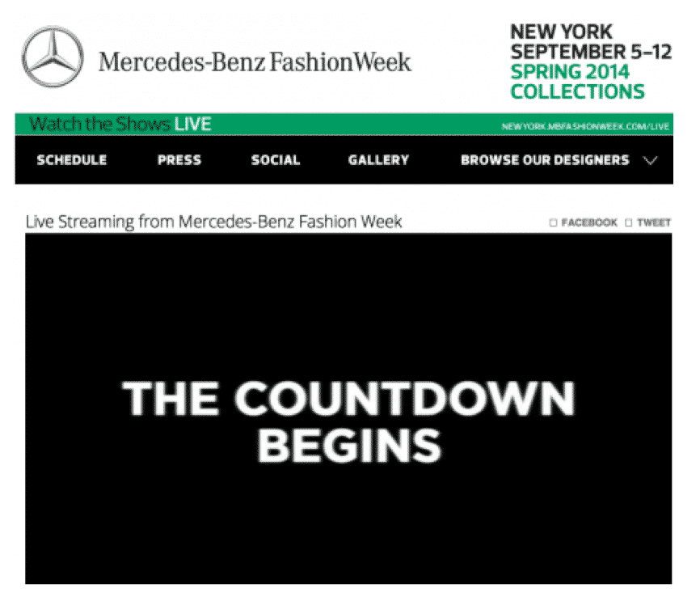700x605 pixels.
Task: Open the Schedule menu item
Action: (72, 160)
